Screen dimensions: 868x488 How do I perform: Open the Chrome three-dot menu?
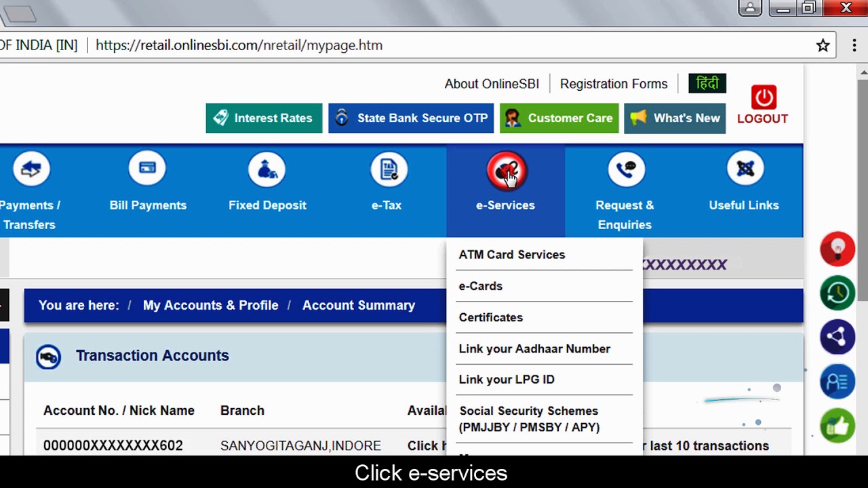pyautogui.click(x=854, y=45)
